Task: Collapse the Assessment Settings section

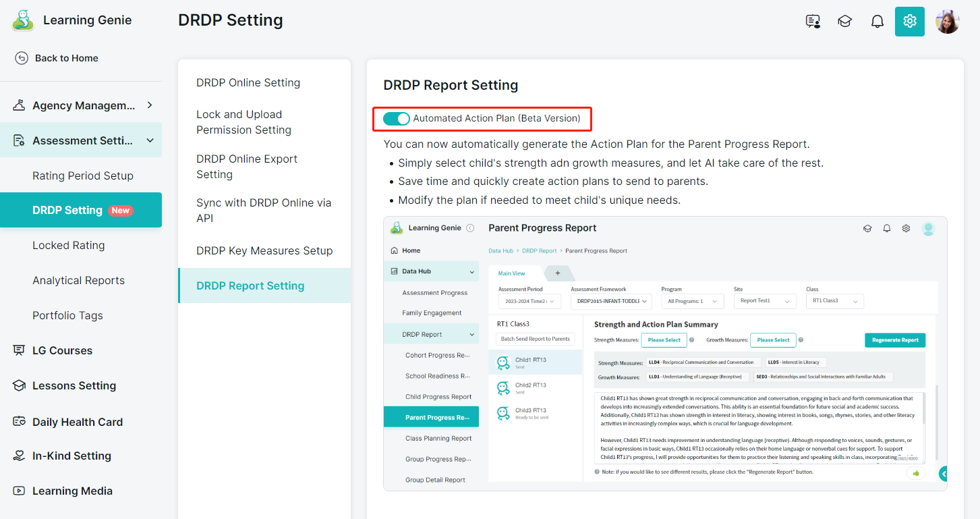Action: 150,140
